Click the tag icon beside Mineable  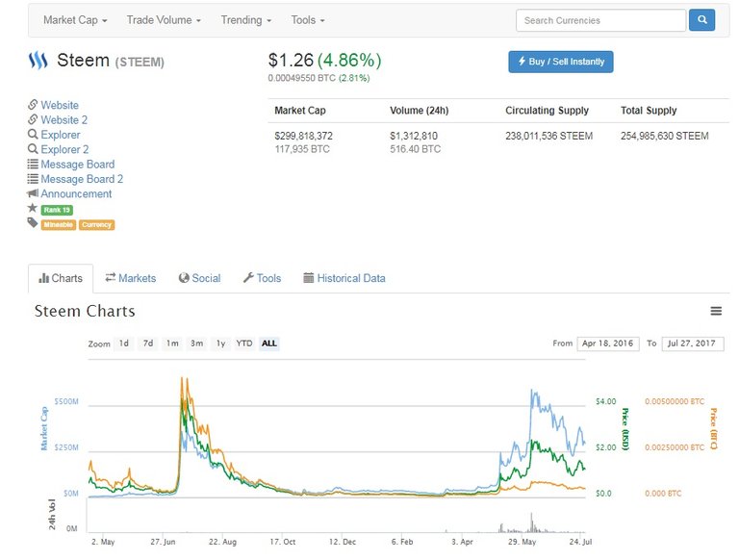click(33, 222)
